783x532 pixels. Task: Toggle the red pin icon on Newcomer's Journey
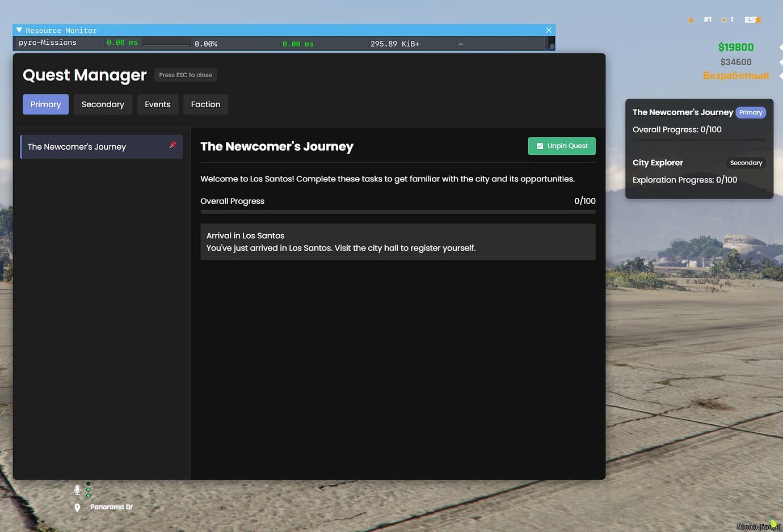(173, 145)
